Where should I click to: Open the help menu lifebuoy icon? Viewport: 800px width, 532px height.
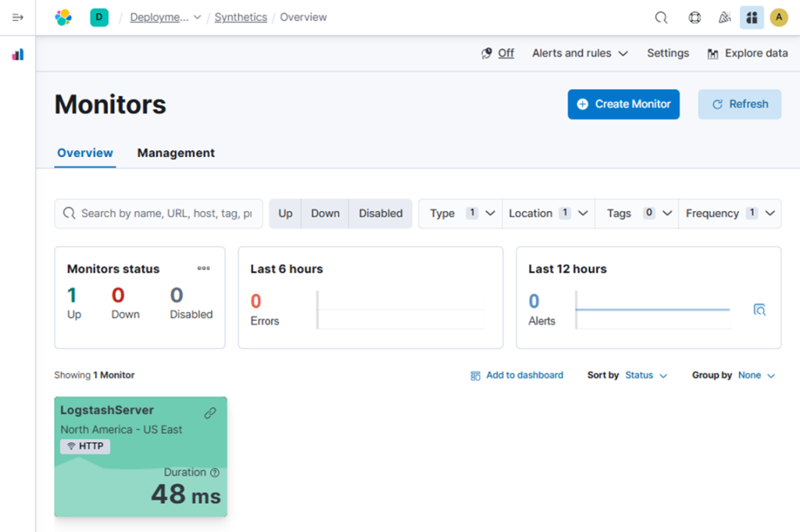pos(695,17)
